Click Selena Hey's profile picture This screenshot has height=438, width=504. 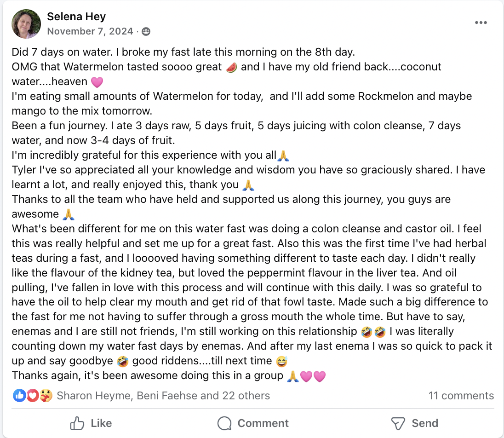coord(26,23)
